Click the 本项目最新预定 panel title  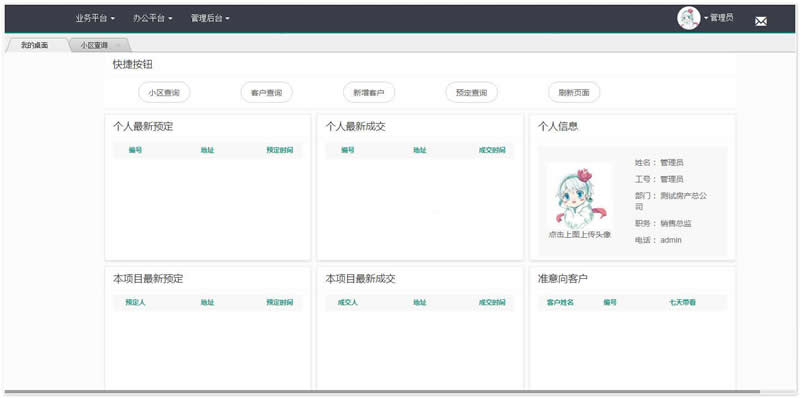pyautogui.click(x=148, y=279)
